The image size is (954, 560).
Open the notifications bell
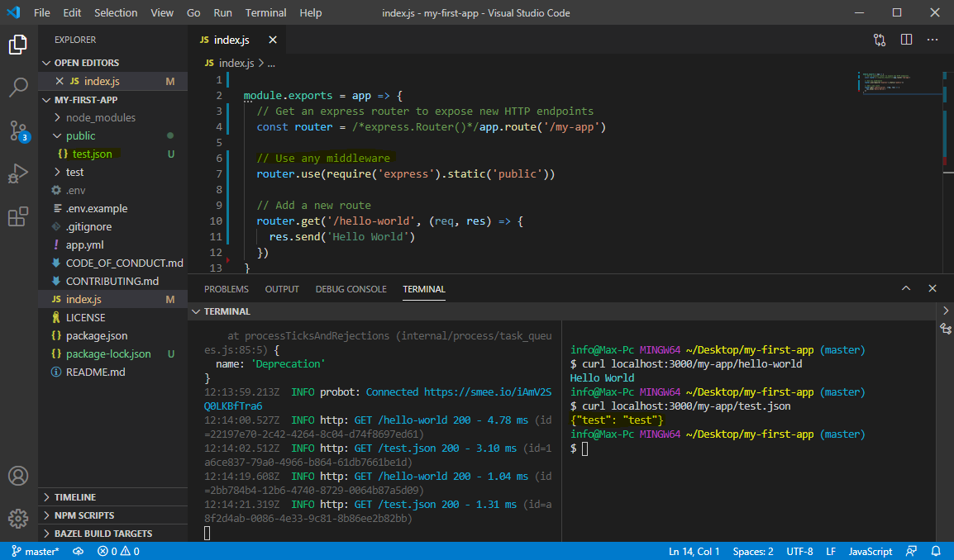point(937,552)
